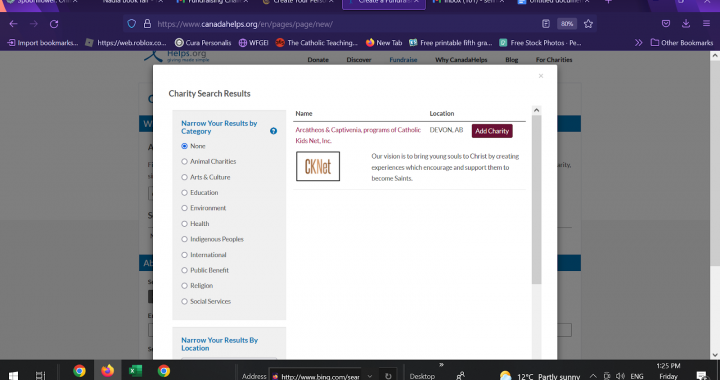Click the padlock site info icon
The height and width of the screenshot is (380, 720).
[147, 24]
